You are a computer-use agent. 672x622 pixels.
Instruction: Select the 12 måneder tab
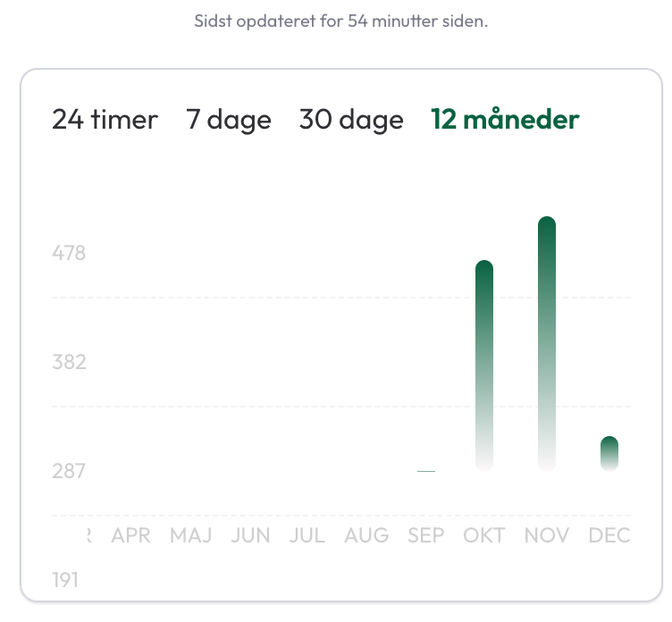[505, 120]
